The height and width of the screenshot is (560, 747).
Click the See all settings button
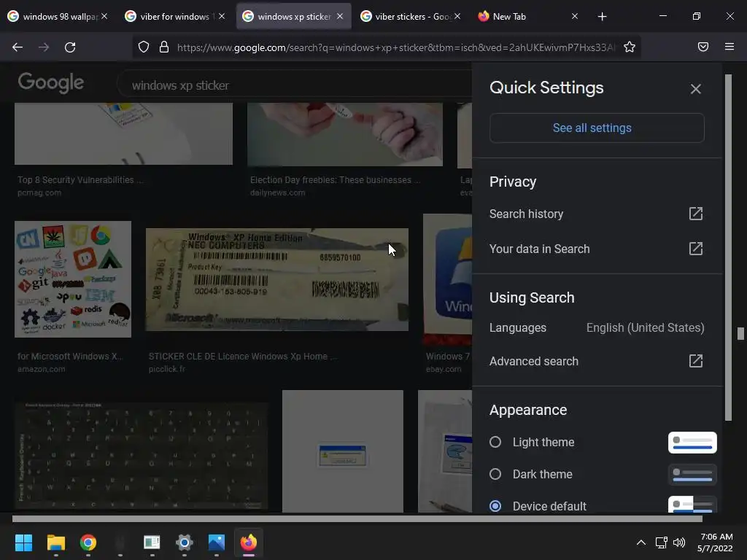[597, 128]
